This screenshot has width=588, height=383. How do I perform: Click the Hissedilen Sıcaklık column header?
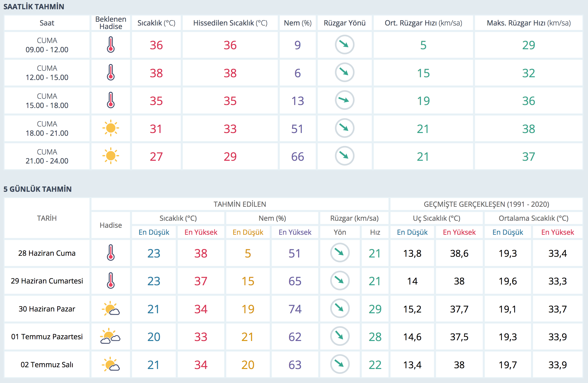pyautogui.click(x=230, y=23)
